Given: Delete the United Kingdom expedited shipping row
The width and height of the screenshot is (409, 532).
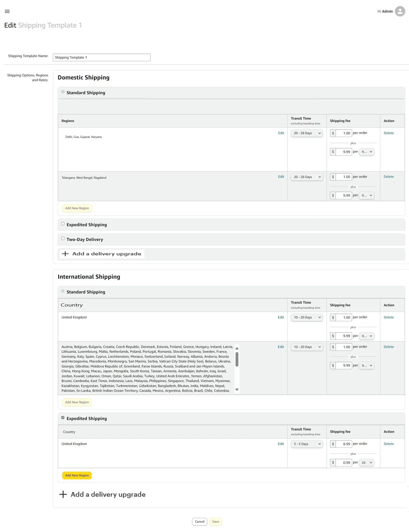Looking at the screenshot, I should click(x=389, y=444).
